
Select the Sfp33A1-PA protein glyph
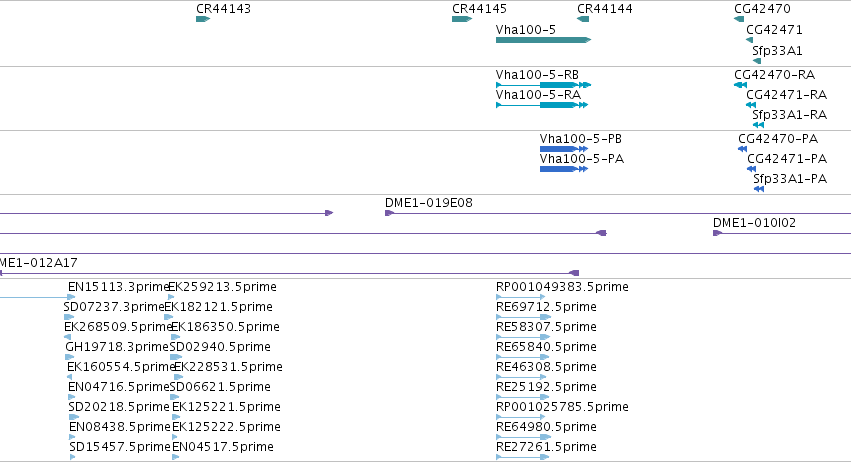tap(759, 189)
